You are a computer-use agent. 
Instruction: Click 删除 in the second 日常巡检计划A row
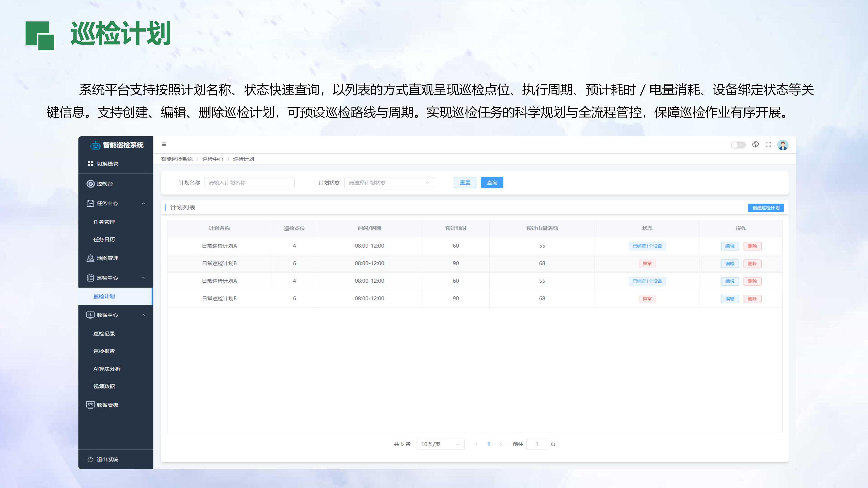(752, 281)
